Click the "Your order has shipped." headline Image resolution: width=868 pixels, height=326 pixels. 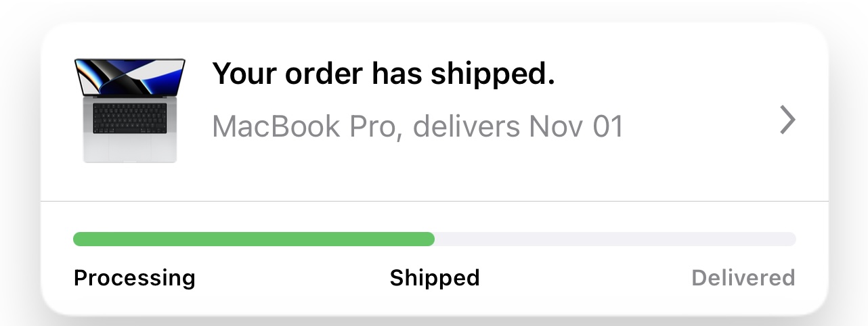click(383, 74)
